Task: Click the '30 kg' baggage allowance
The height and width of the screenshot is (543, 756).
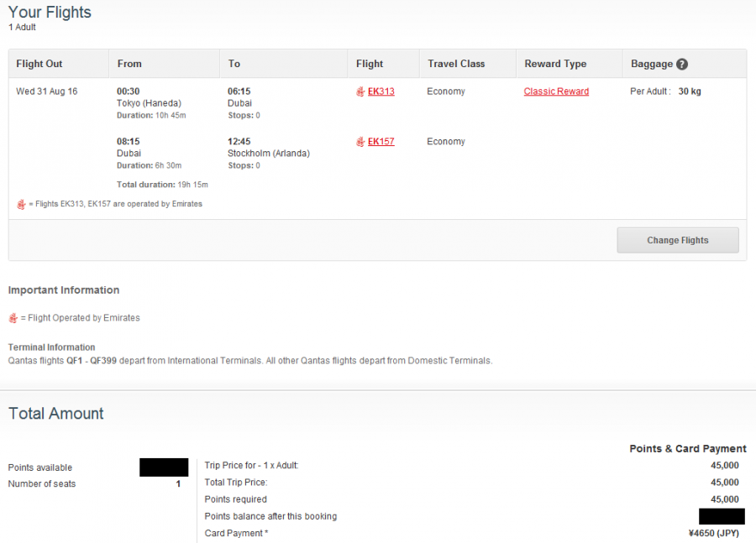Action: [690, 91]
